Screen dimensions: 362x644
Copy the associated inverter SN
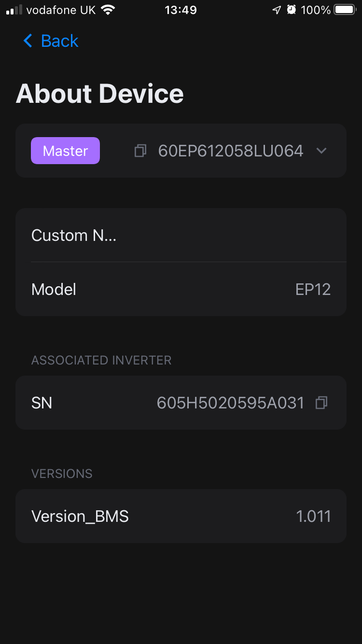pyautogui.click(x=321, y=403)
